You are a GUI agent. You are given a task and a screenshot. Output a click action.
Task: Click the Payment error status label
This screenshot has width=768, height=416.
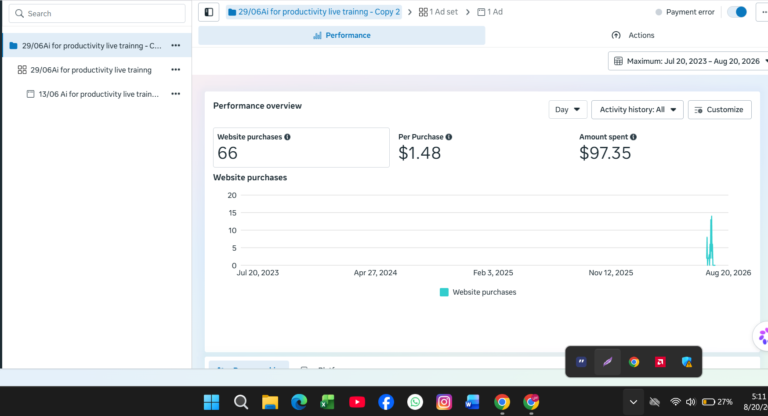pos(690,12)
